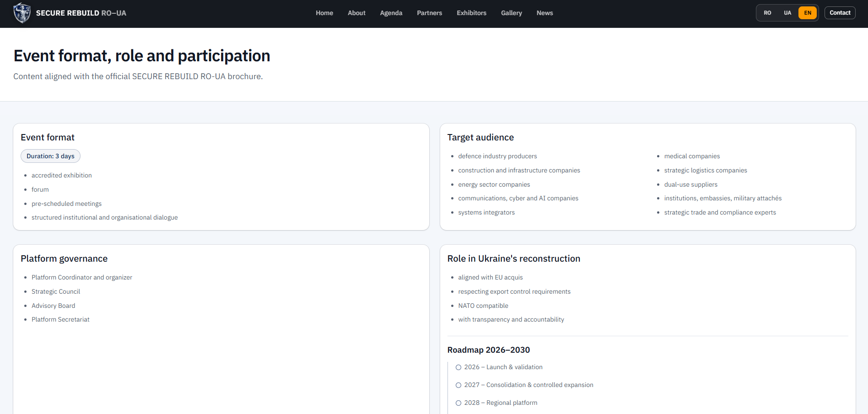Click the Contact button
The image size is (868, 414).
point(840,13)
